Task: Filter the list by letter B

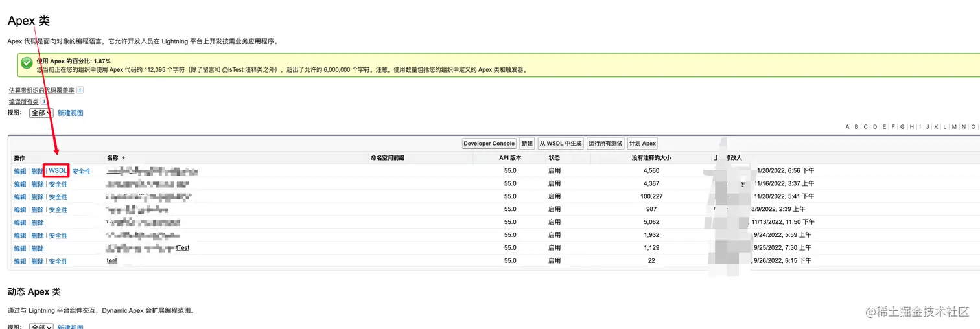Action: pyautogui.click(x=857, y=127)
